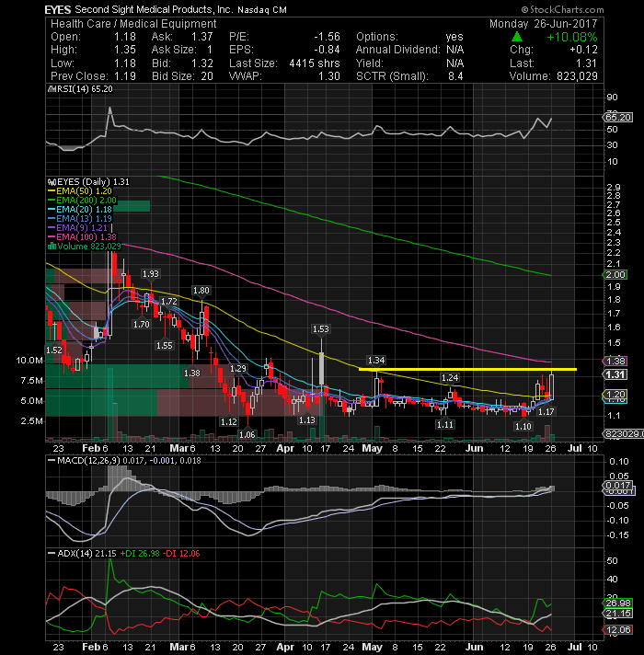Click the EMA(9) 1.21 legend entry
Image resolution: width=644 pixels, height=655 pixels.
click(77, 227)
